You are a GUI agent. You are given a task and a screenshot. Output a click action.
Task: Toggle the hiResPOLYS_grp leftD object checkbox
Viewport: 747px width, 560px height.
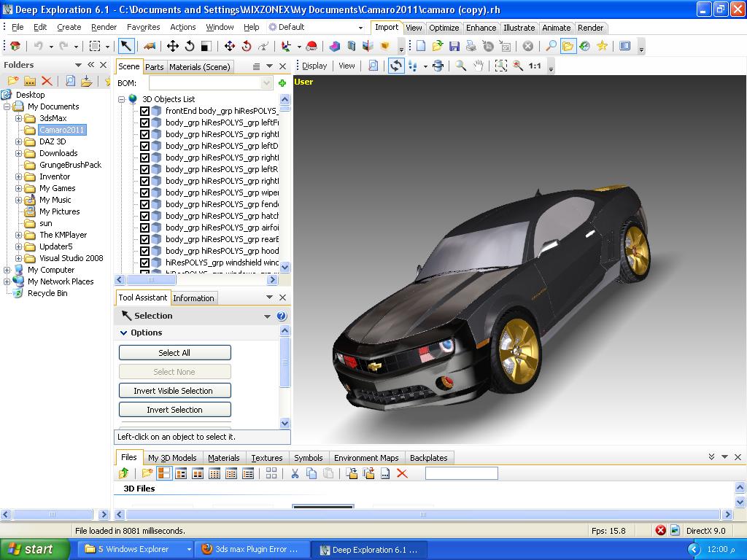(x=145, y=146)
